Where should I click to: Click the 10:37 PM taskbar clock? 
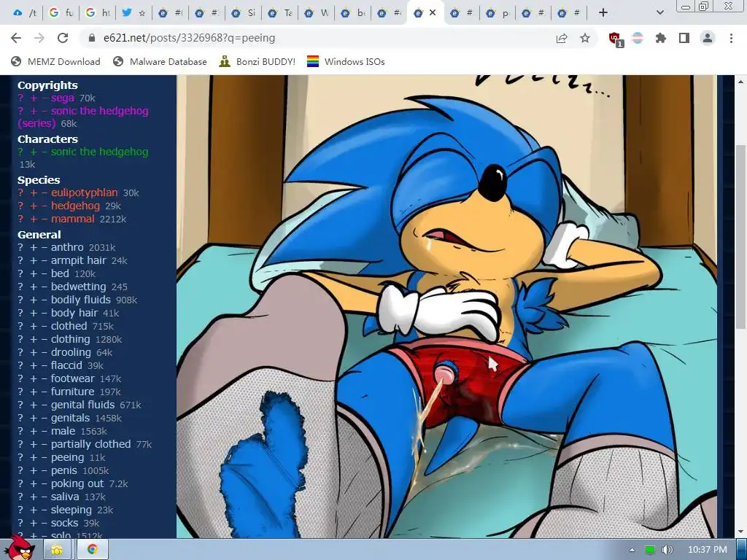point(707,550)
